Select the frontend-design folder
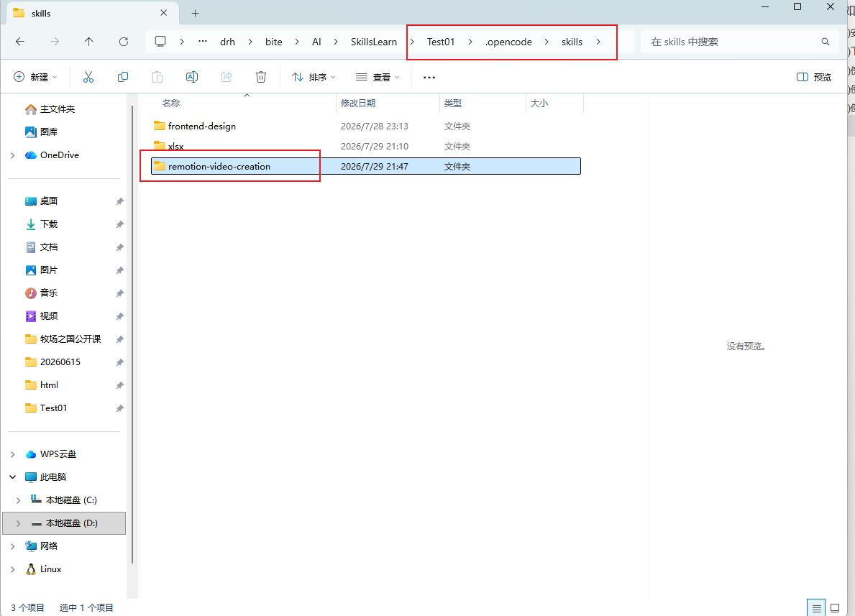 pos(366,126)
